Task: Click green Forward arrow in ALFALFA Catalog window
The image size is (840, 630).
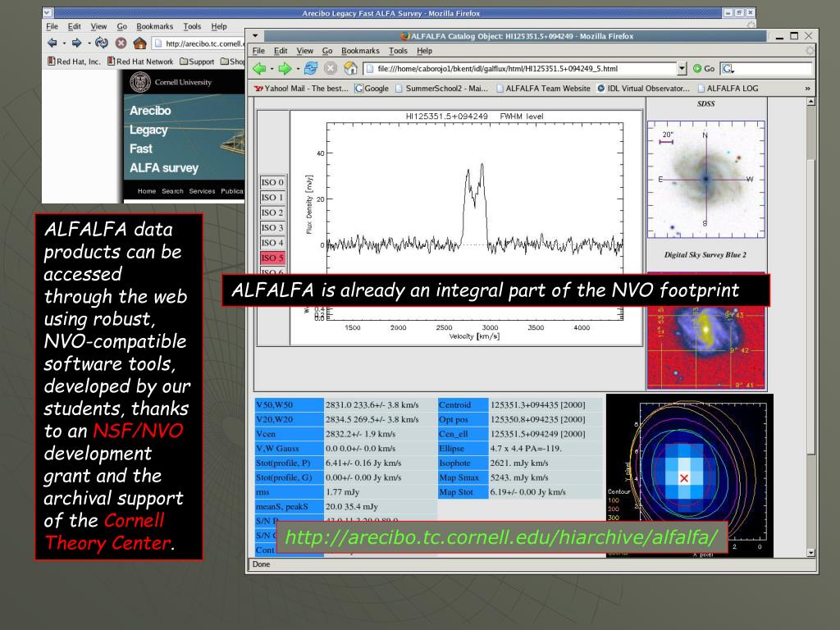Action: click(x=285, y=69)
